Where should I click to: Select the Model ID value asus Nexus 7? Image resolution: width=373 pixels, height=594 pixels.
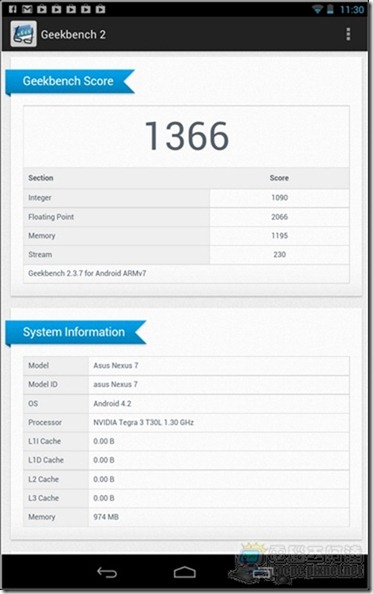click(115, 385)
